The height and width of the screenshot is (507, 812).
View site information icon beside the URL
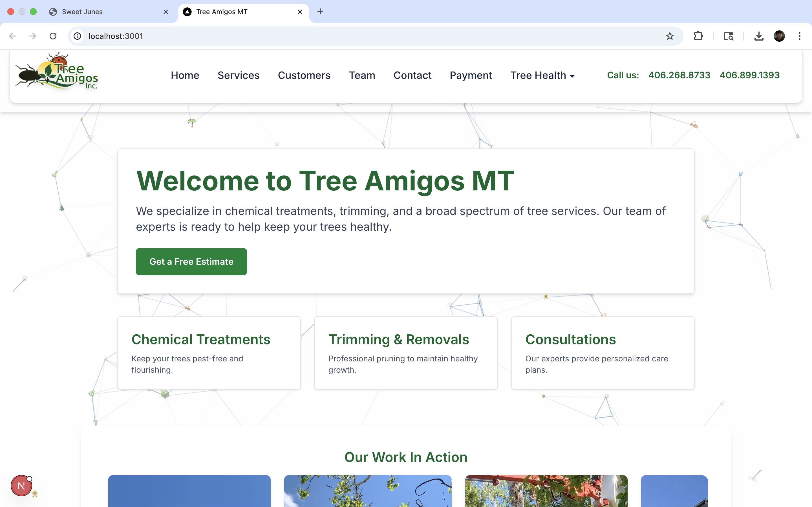coord(78,36)
